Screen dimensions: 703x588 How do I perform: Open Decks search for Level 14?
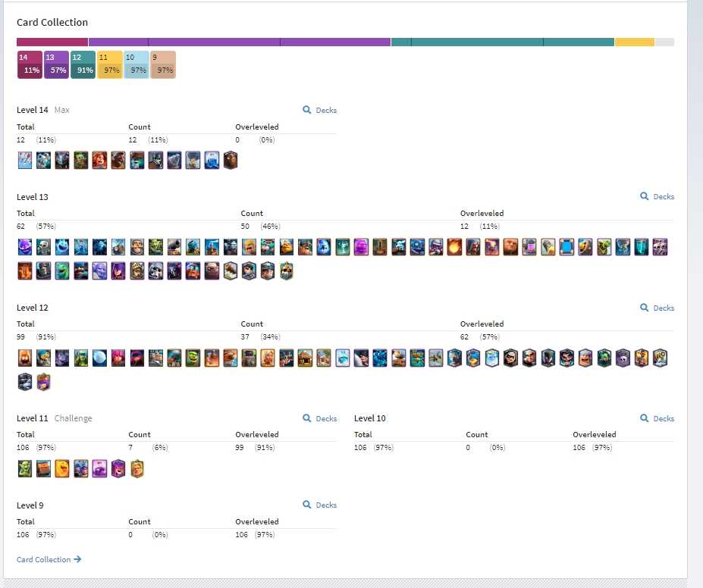[320, 110]
